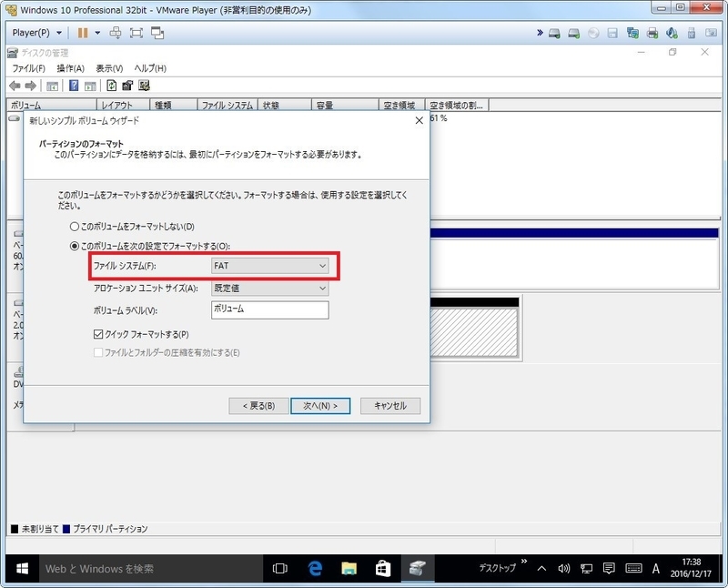Select このボリュームを次の設定でフォーマットする radio button
728x588 pixels.
(75, 246)
